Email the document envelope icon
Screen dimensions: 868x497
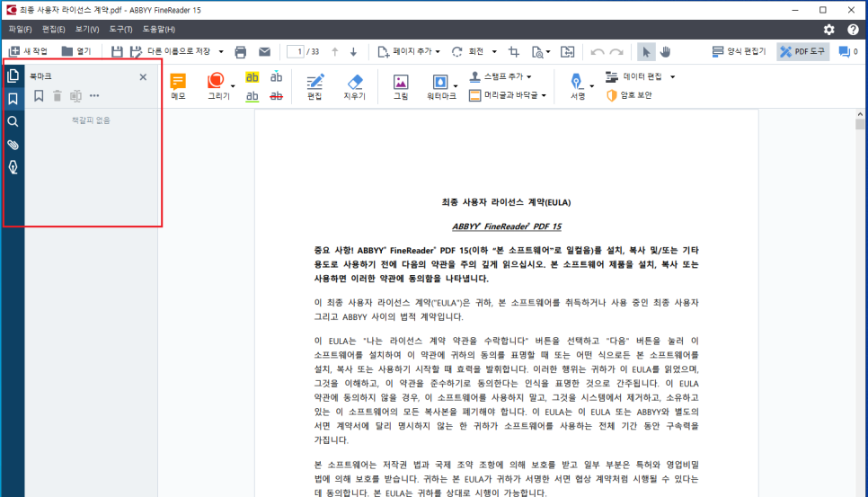[x=264, y=52]
